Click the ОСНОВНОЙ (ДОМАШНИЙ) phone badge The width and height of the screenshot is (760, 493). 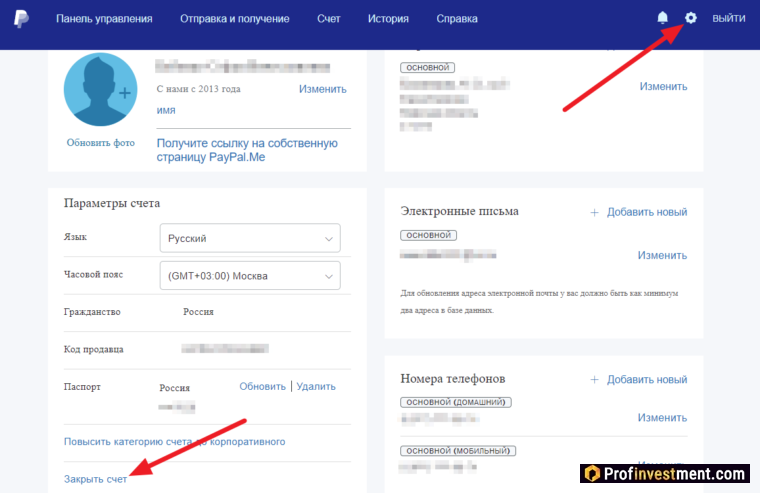(x=456, y=402)
